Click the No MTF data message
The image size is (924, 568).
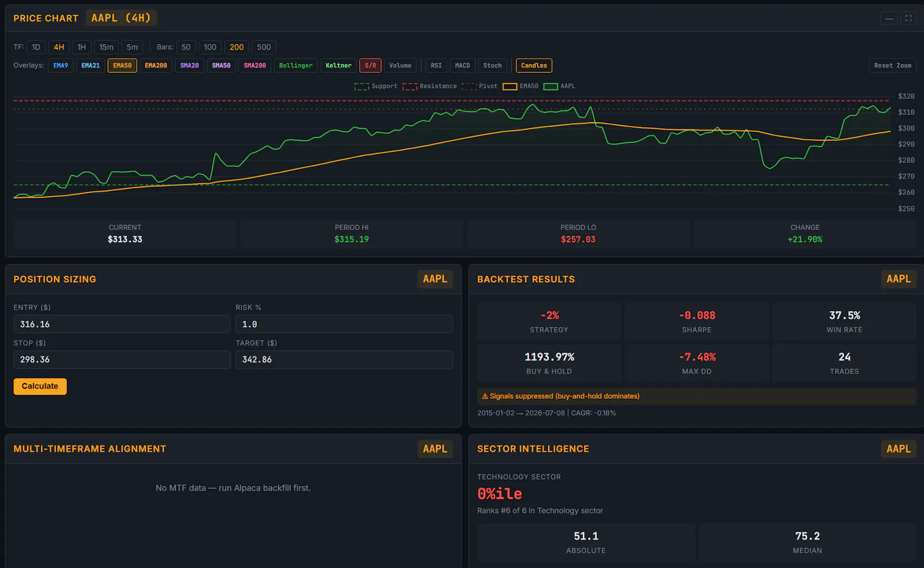pos(233,488)
